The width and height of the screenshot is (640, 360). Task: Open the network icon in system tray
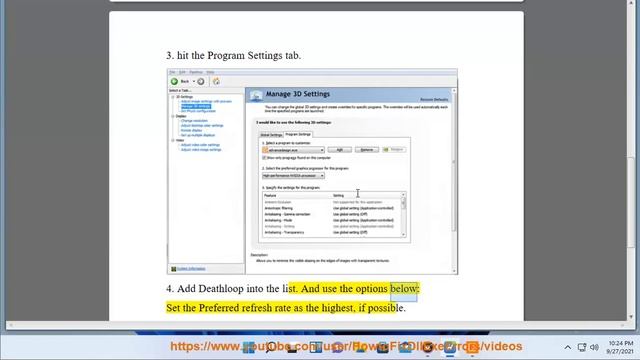coord(582,347)
